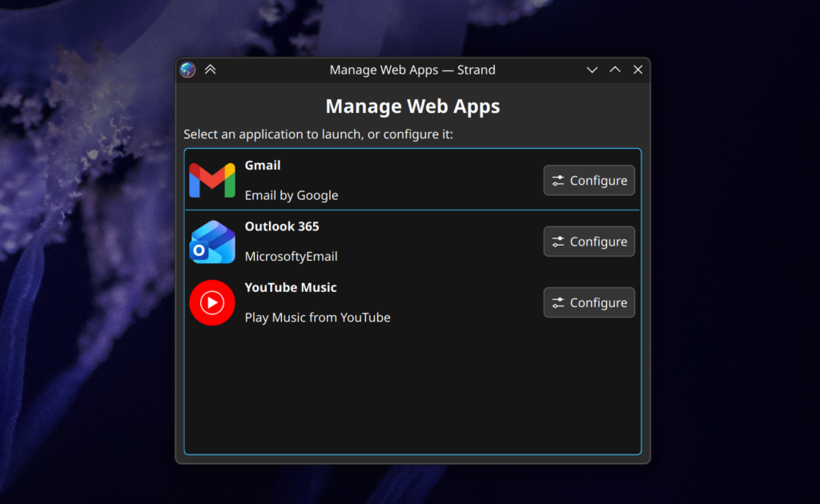The height and width of the screenshot is (504, 820).
Task: Open the Strand window menu icon in title bar
Action: click(x=187, y=70)
